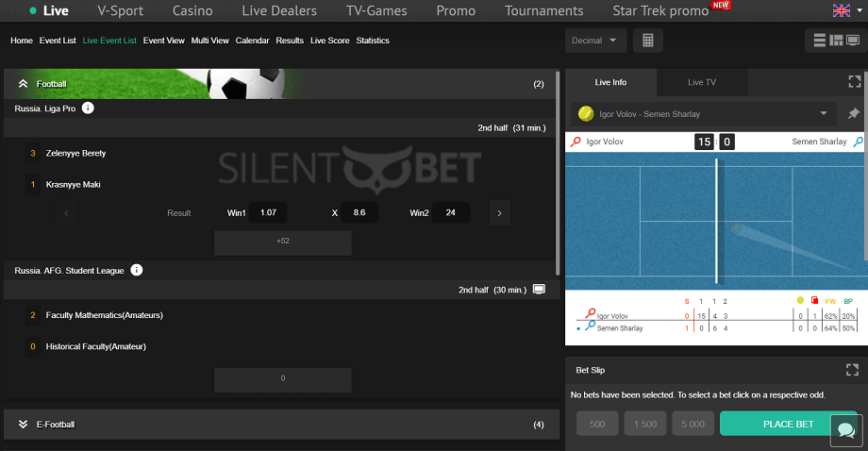Click live stream monitor icon for Student League
The width and height of the screenshot is (868, 451).
coord(539,290)
